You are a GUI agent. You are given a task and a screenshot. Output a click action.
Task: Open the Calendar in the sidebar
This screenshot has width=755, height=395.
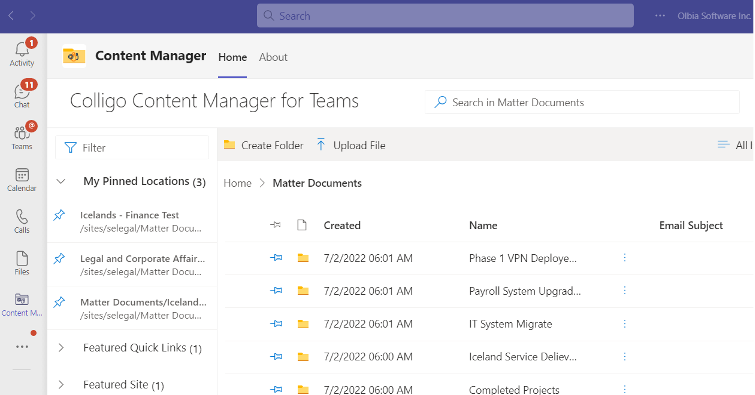22,179
